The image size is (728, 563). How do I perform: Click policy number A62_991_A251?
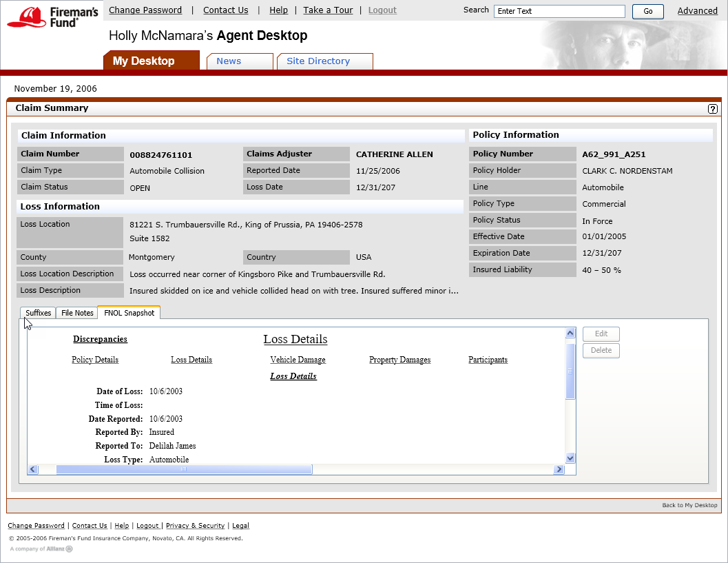pyautogui.click(x=614, y=154)
